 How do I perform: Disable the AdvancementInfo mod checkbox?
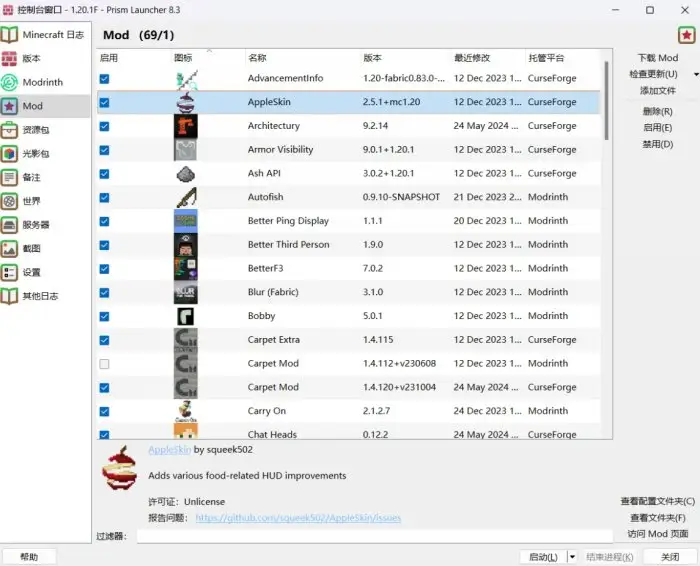tap(105, 78)
